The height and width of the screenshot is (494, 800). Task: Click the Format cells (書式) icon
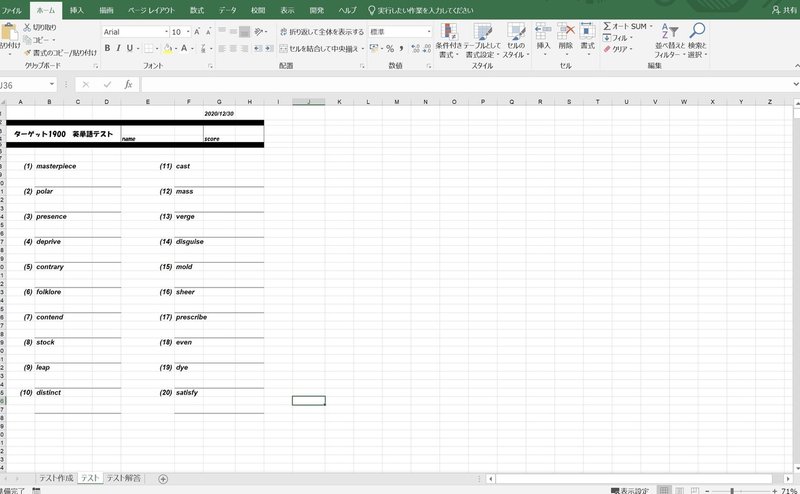(x=587, y=32)
